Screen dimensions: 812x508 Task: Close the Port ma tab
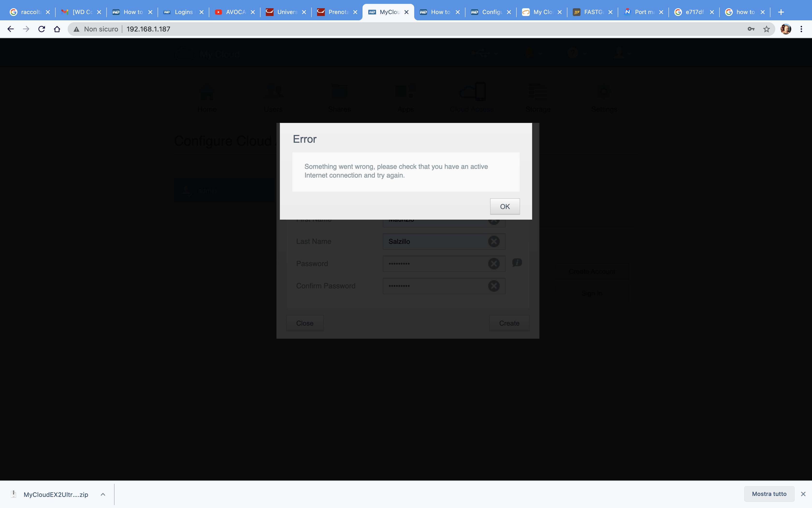(661, 12)
